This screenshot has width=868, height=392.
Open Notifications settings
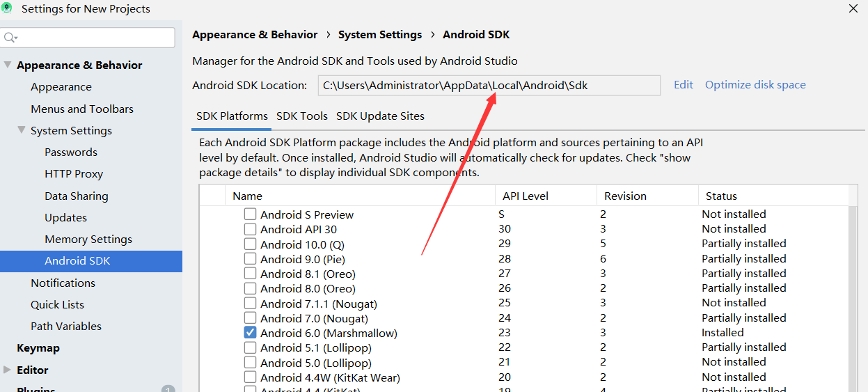pos(63,283)
